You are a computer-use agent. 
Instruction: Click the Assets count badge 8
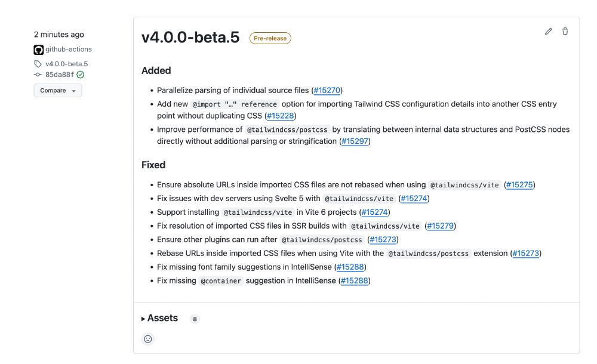point(195,319)
